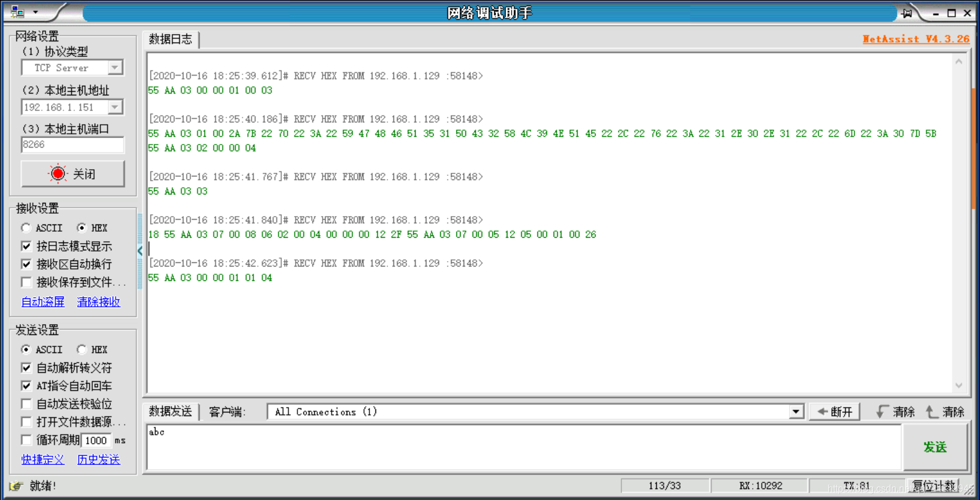
Task: Select HEX receive mode radio
Action: click(x=82, y=228)
